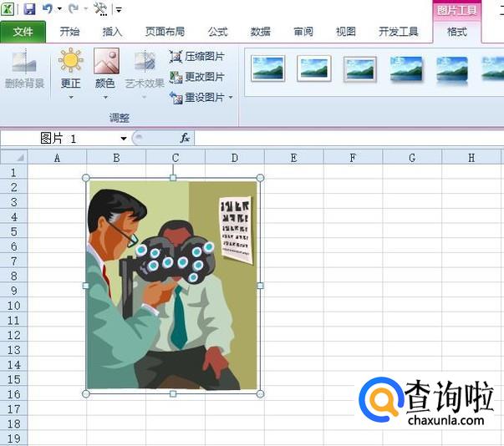Screen dimensions: 504x446
Task: Switch to the 开发工具 (Developer) tab
Action: 398,32
